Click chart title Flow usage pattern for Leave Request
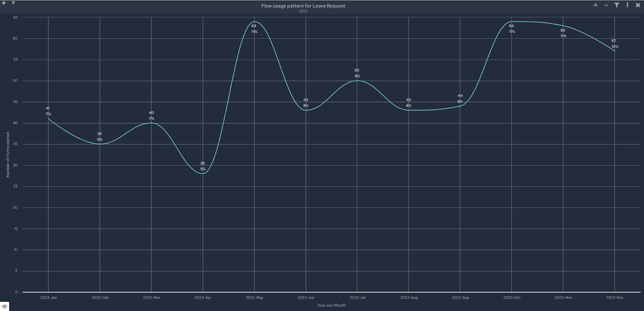644x311 pixels. pyautogui.click(x=303, y=6)
